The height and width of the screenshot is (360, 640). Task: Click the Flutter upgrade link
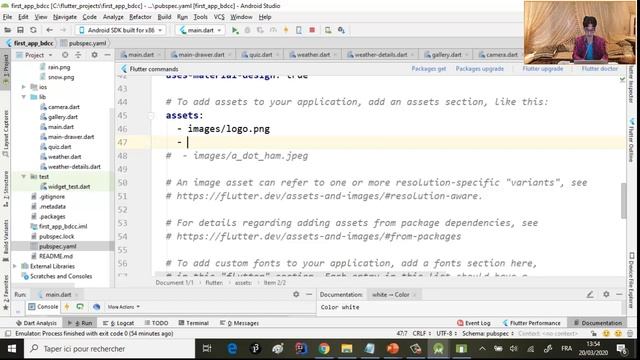point(543,69)
